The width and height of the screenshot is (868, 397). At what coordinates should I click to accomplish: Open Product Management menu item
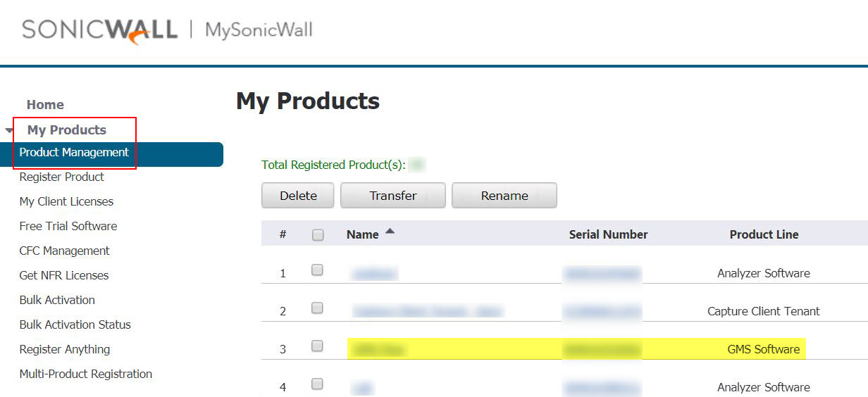[x=74, y=153]
